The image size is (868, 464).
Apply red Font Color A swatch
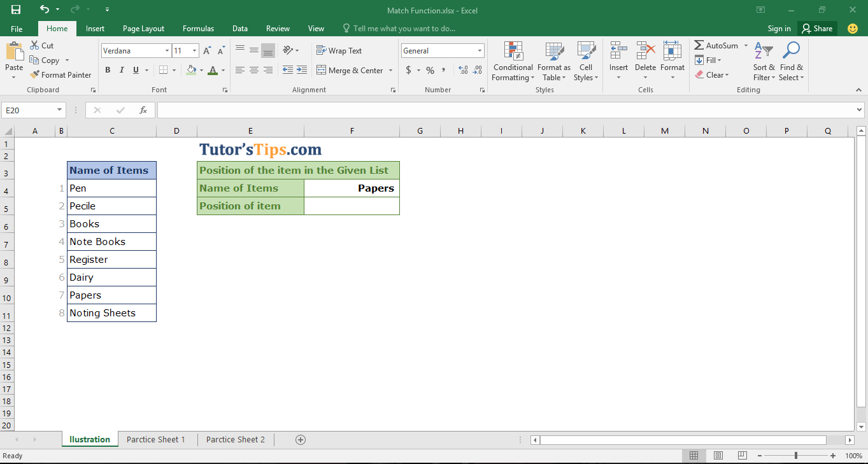click(x=213, y=70)
